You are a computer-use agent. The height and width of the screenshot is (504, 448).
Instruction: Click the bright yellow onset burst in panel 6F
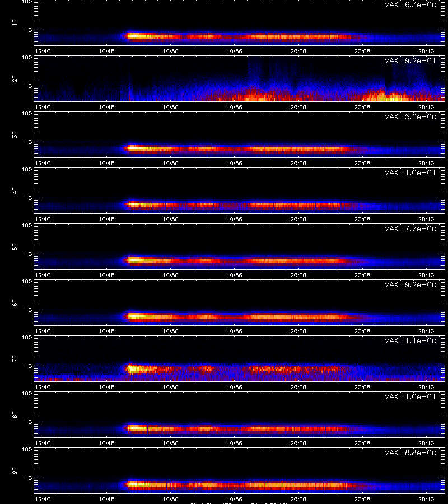(x=135, y=316)
